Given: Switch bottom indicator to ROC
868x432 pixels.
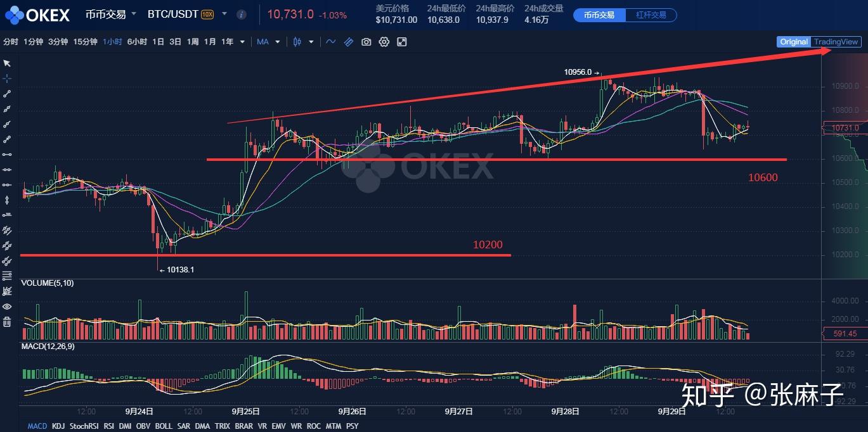Looking at the screenshot, I should tap(314, 426).
